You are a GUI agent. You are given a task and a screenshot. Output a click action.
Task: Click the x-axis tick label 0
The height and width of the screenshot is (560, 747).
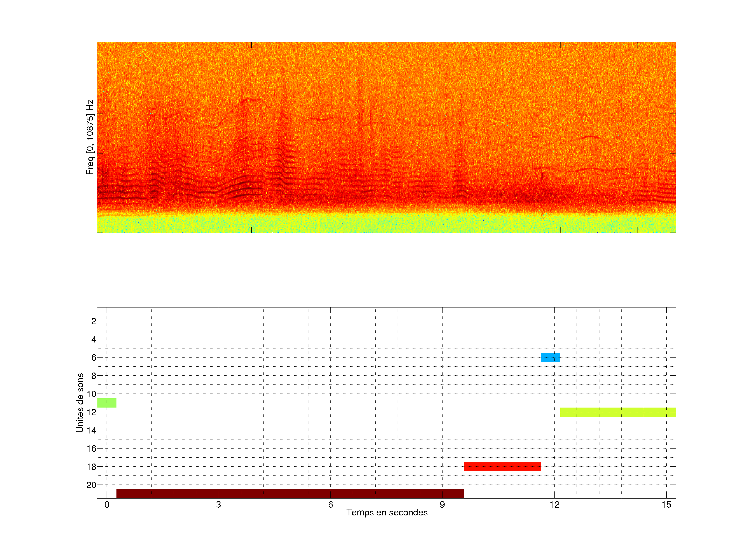(x=107, y=505)
